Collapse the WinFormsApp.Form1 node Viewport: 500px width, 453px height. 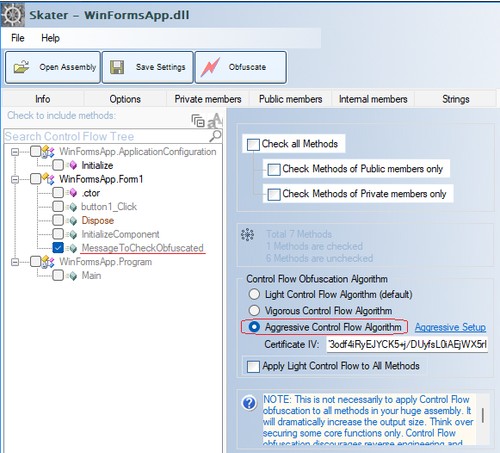click(x=15, y=179)
